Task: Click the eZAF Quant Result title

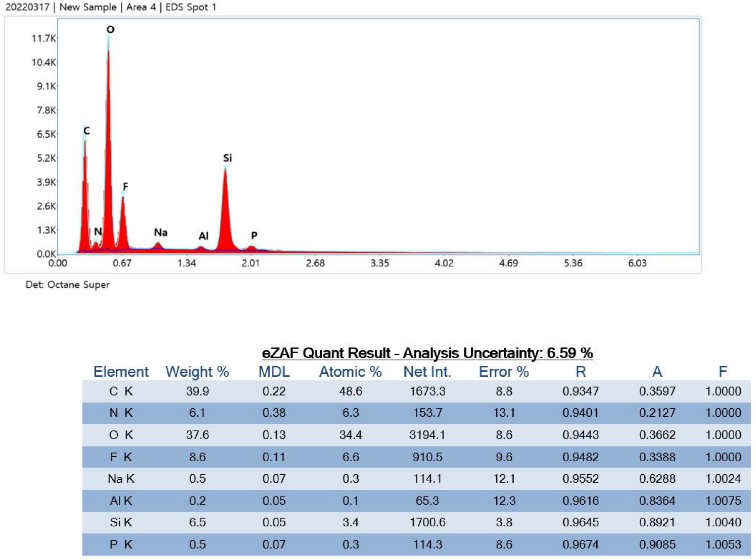Action: click(x=427, y=353)
